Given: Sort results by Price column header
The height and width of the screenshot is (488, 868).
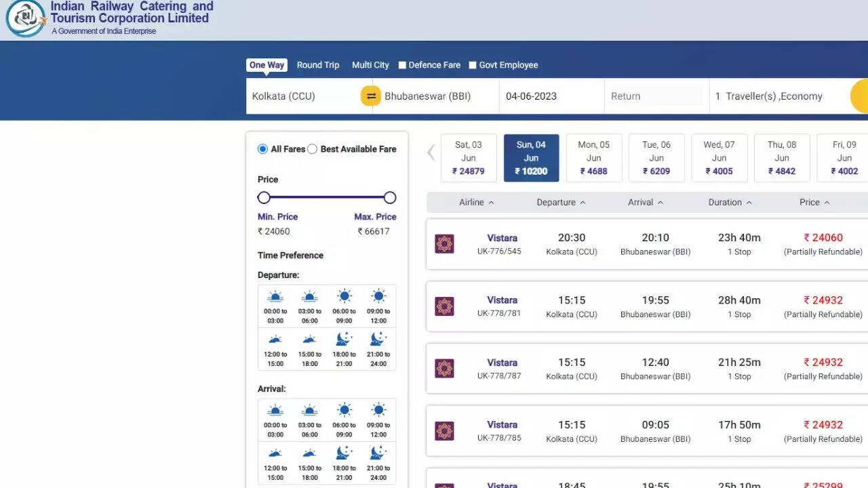Looking at the screenshot, I should (x=814, y=202).
